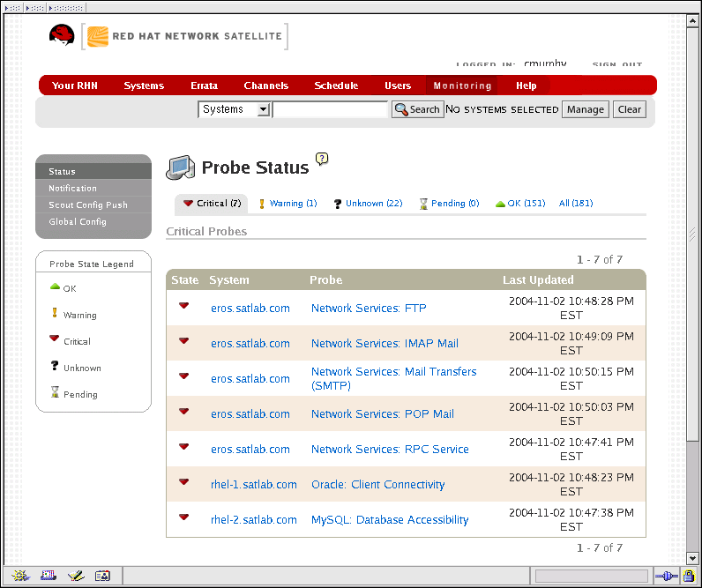This screenshot has width=702, height=588.
Task: Open the Navigator icon in browser status bar
Action: click(20, 576)
